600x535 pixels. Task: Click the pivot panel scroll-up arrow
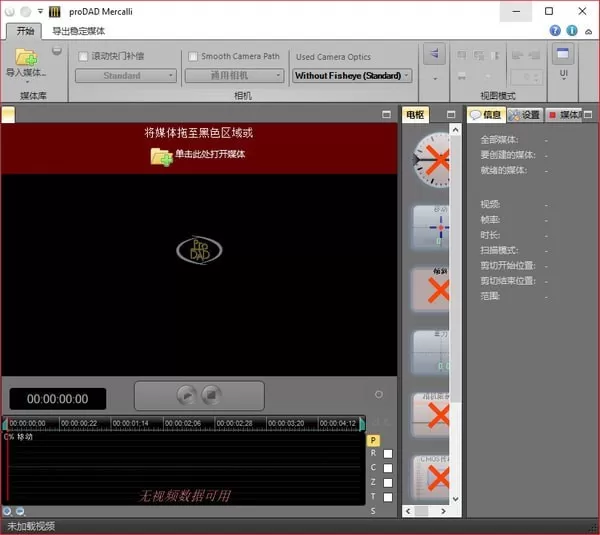[455, 130]
